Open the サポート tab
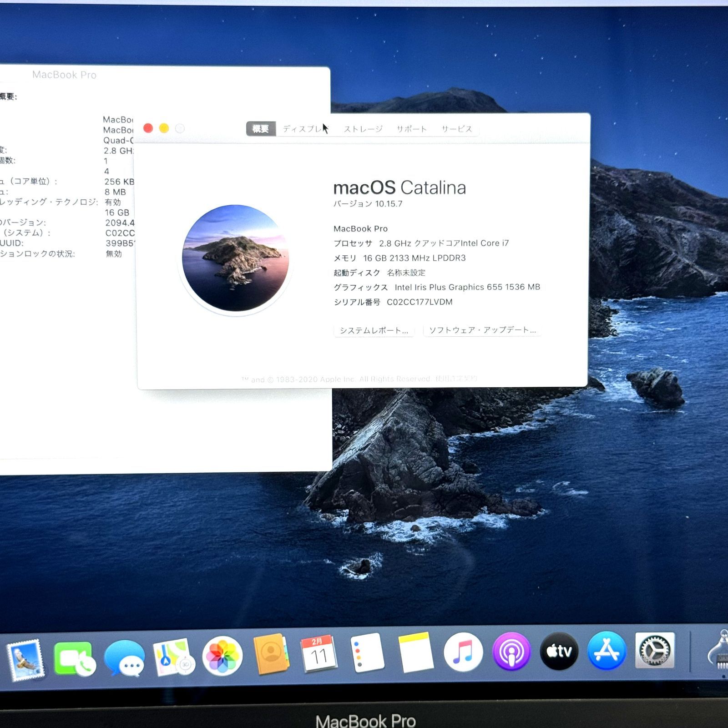The height and width of the screenshot is (728, 728). (411, 129)
